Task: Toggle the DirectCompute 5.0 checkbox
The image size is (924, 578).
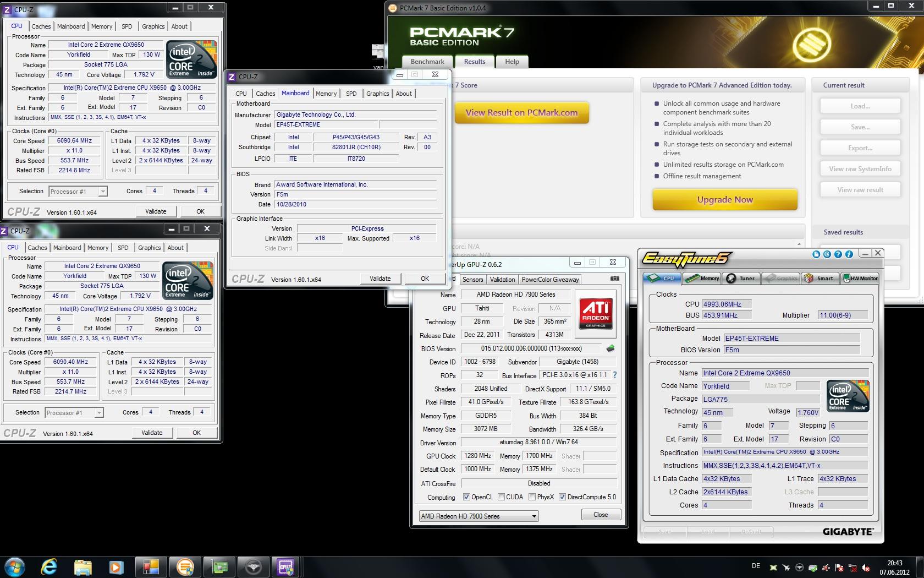Action: pos(562,497)
